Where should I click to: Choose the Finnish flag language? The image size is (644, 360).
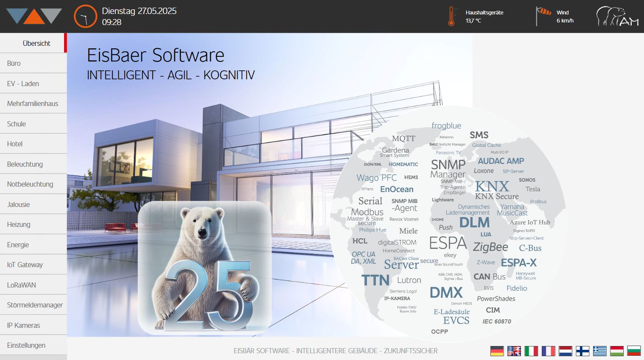[x=582, y=351]
